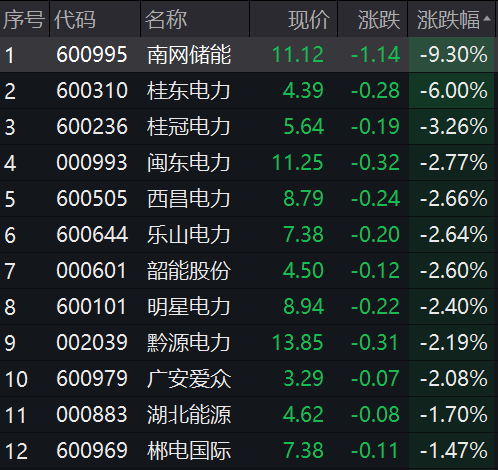The height and width of the screenshot is (470, 498).
Task: Click the -2.19% change cell
Action: [453, 342]
